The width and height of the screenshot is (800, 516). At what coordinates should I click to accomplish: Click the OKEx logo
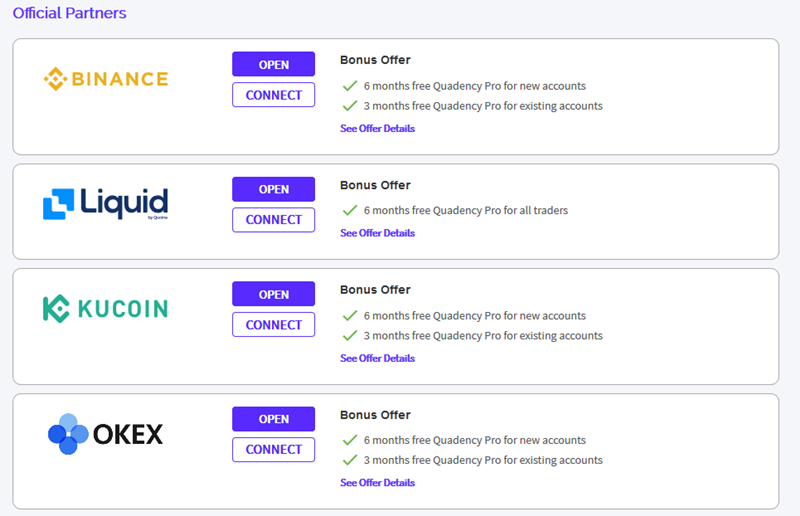(106, 434)
